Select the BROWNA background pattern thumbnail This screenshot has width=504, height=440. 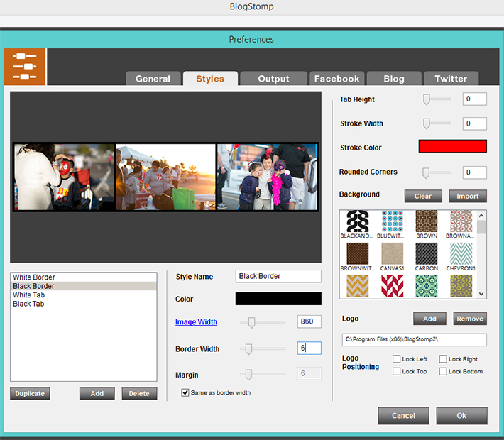pos(461,221)
